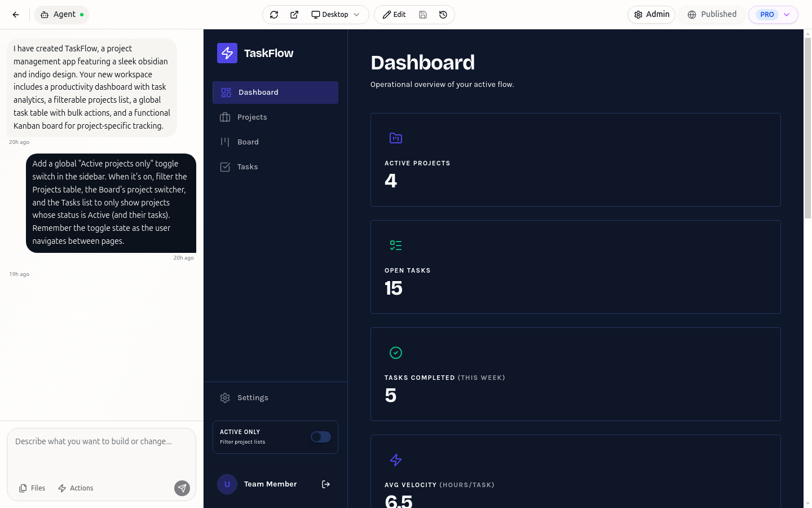The width and height of the screenshot is (812, 508).
Task: Send the prompt with arrow button
Action: point(182,488)
